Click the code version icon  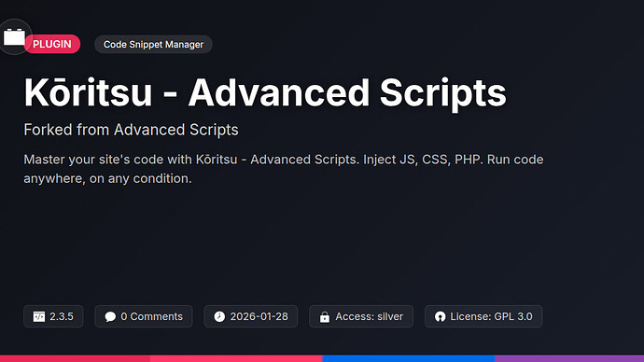pos(39,316)
